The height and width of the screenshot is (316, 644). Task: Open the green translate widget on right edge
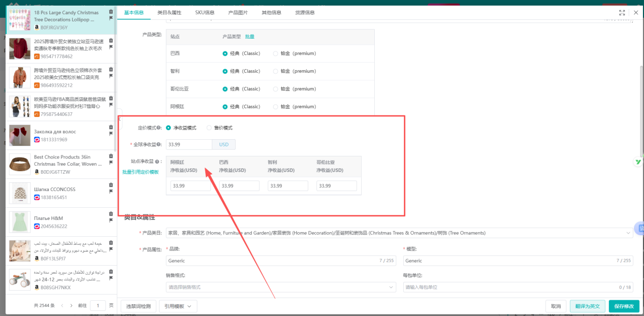[639, 162]
